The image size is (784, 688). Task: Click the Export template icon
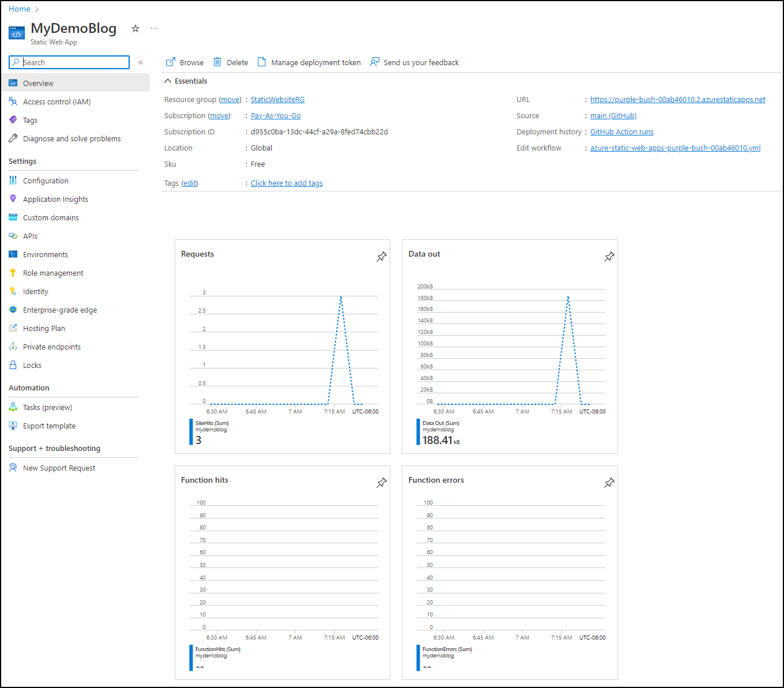(x=13, y=426)
